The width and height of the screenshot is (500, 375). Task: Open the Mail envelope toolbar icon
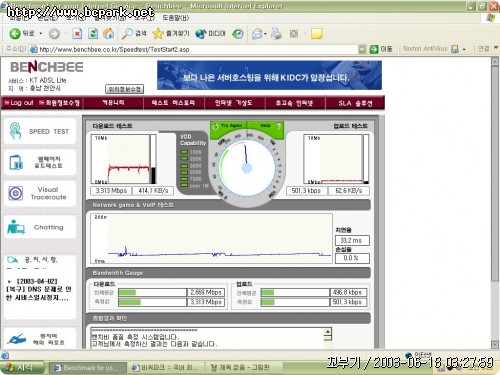tap(257, 33)
